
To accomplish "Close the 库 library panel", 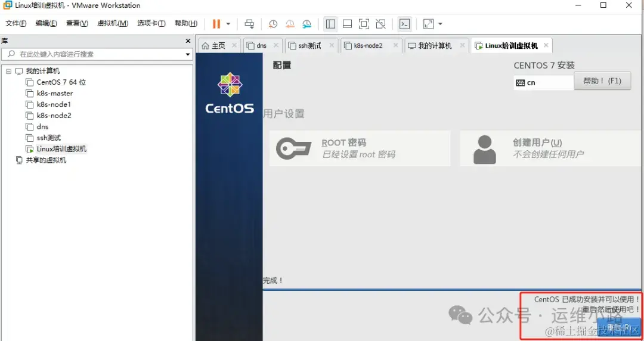I will [x=188, y=41].
